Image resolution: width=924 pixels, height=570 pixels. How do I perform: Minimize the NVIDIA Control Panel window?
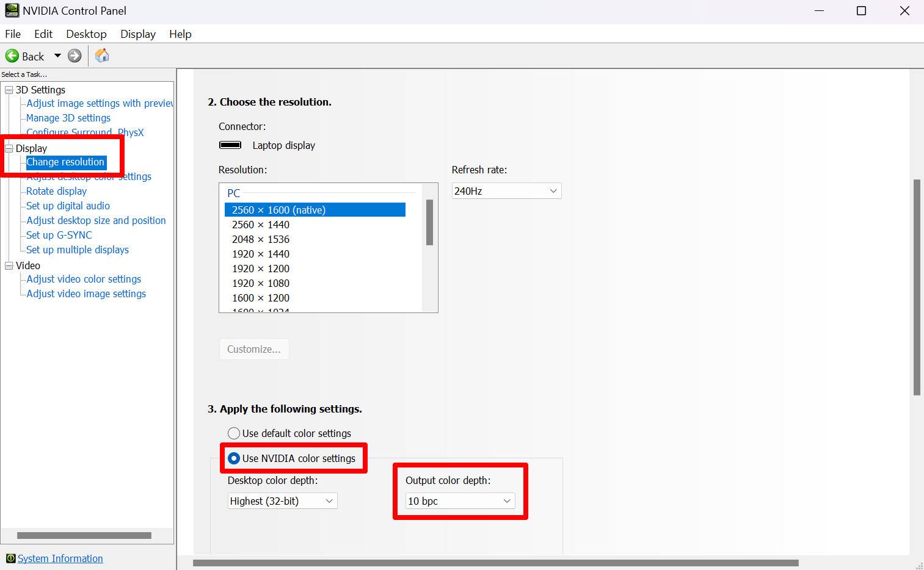click(x=819, y=10)
